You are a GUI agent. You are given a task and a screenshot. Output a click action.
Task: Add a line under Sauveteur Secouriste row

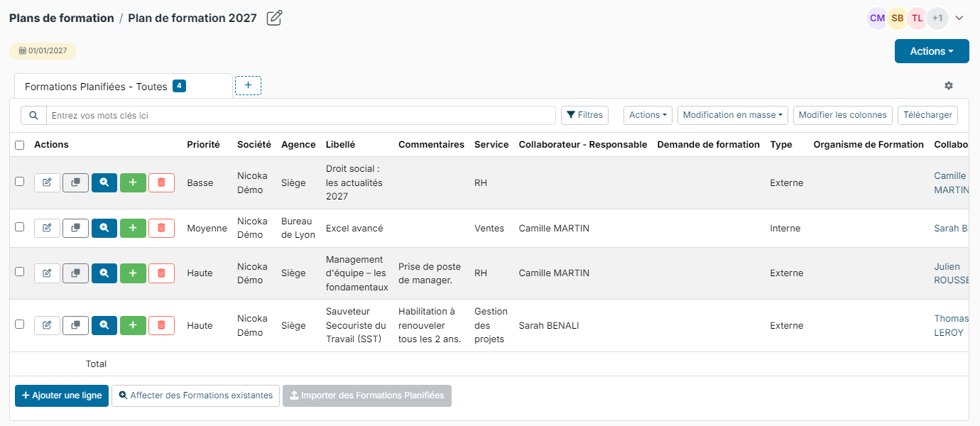point(133,325)
